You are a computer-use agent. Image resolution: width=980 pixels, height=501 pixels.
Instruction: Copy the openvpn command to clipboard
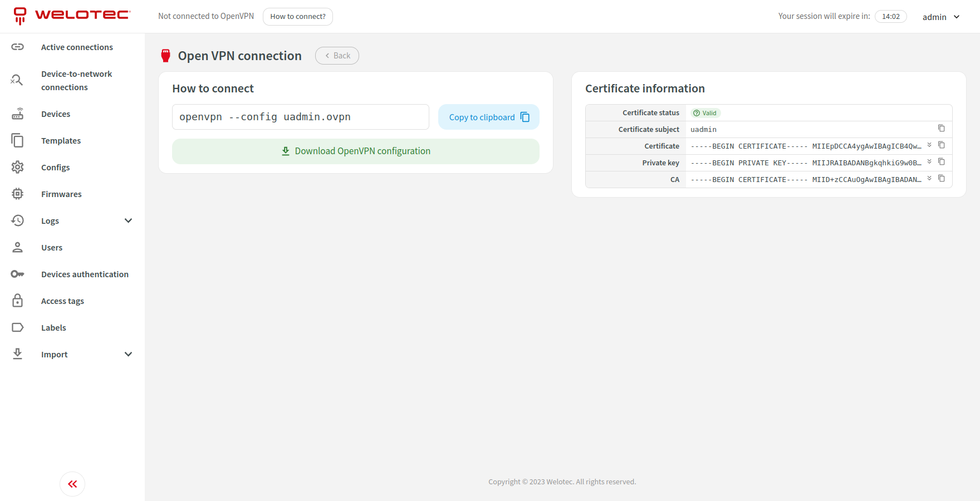click(488, 117)
